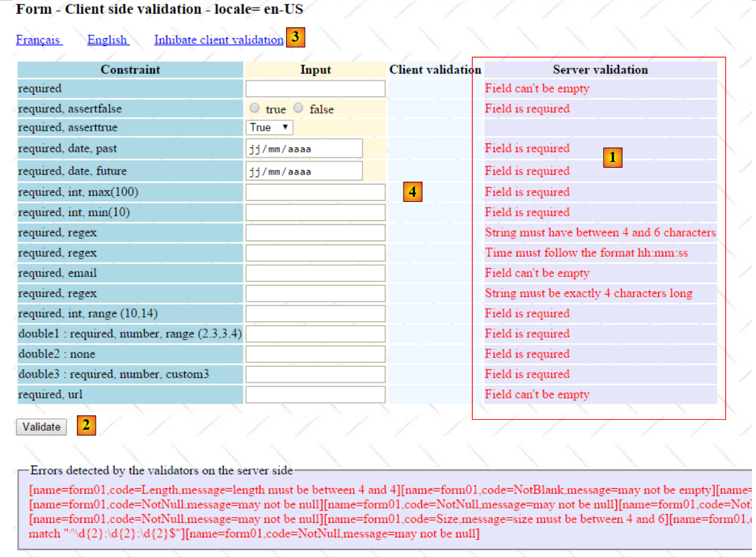Focus the 'required, date, past' date field
756x557 pixels.
coord(304,149)
